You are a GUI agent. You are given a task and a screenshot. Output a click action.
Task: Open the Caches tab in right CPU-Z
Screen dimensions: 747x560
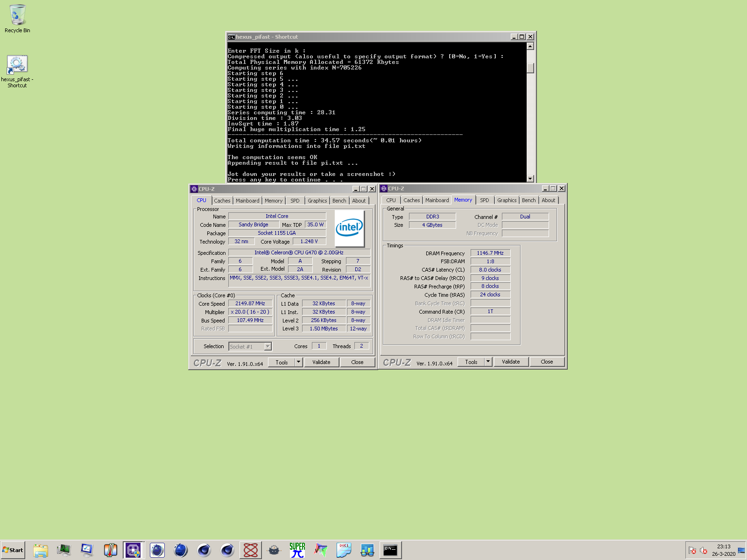(412, 200)
